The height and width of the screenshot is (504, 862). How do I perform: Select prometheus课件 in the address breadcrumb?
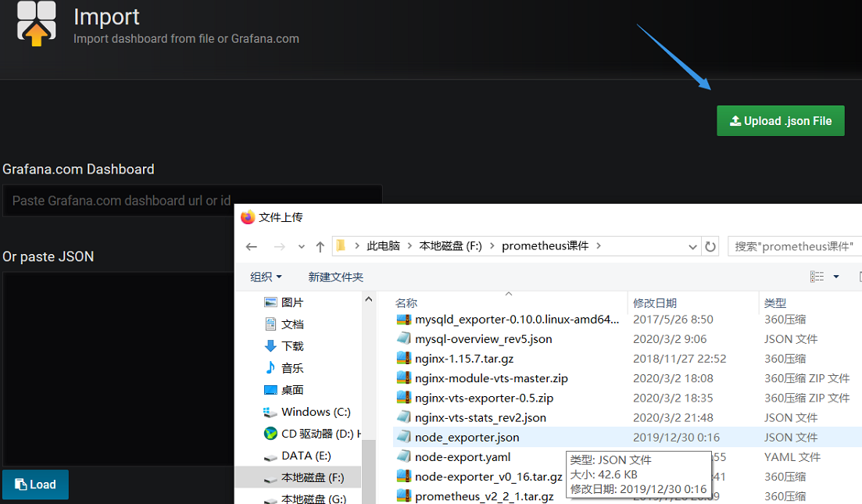coord(545,245)
